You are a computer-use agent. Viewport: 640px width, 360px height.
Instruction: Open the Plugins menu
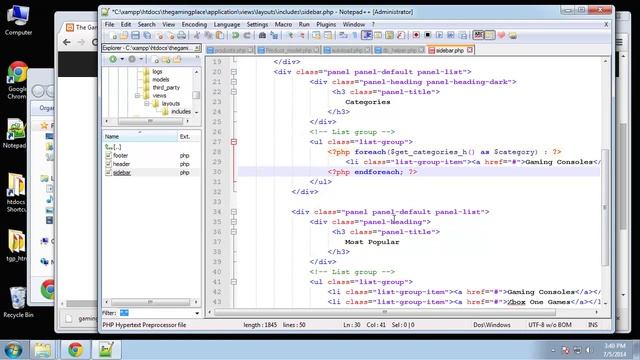[x=326, y=24]
